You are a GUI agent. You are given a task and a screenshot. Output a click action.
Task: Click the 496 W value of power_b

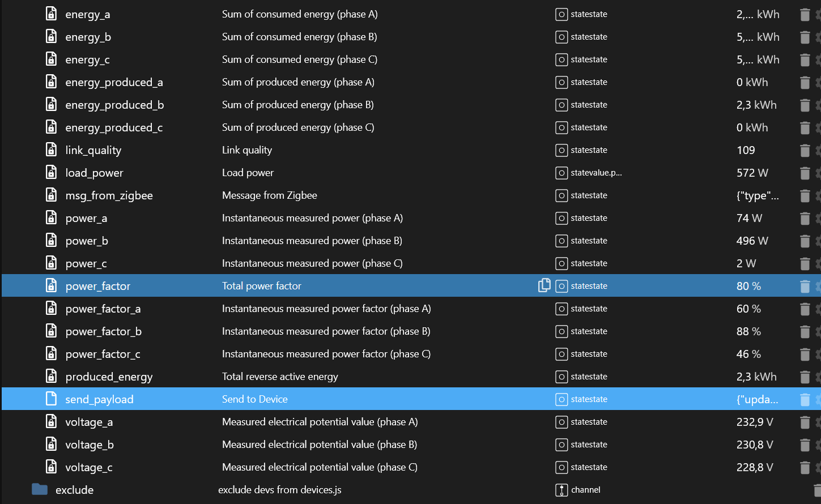click(x=752, y=241)
